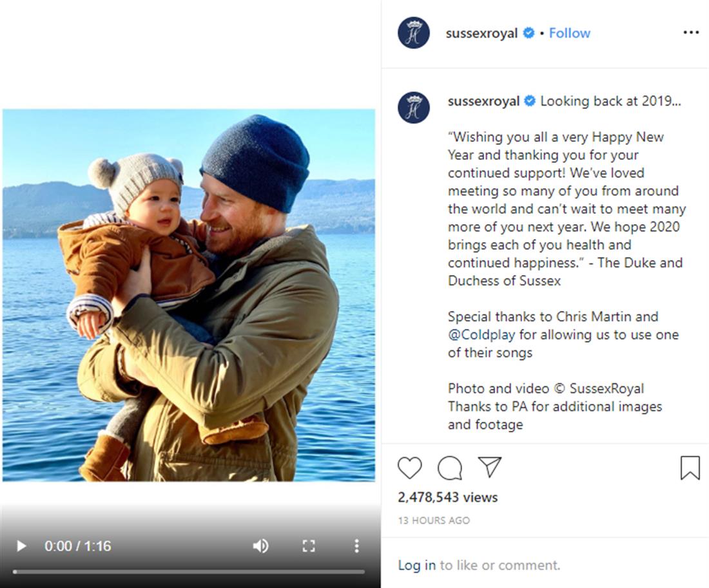The image size is (709, 588).
Task: Click the header sussexroyal profile avatar
Action: point(414,33)
